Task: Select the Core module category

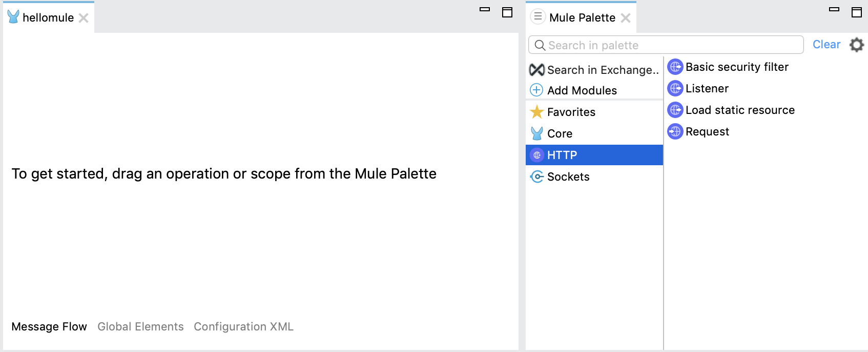Action: tap(560, 133)
